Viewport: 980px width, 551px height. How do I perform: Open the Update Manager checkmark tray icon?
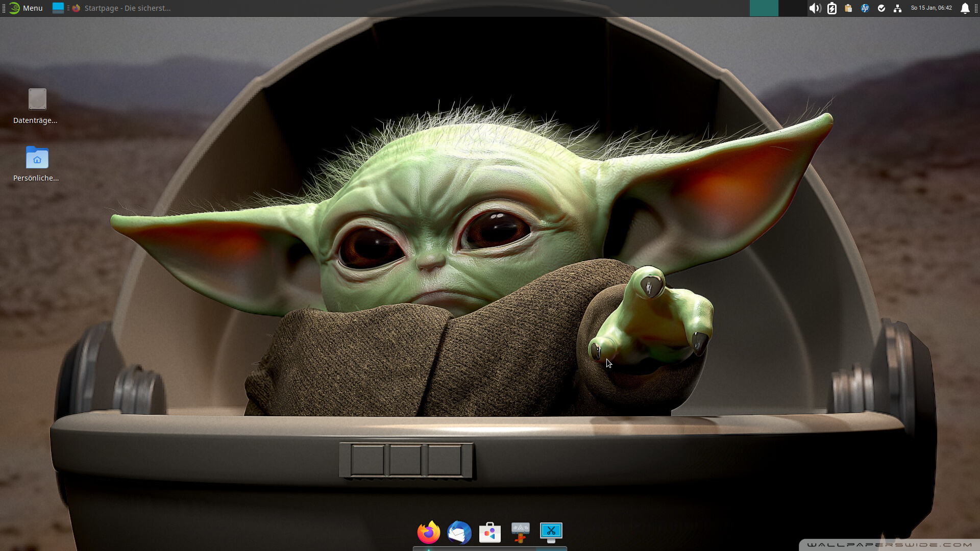(881, 8)
